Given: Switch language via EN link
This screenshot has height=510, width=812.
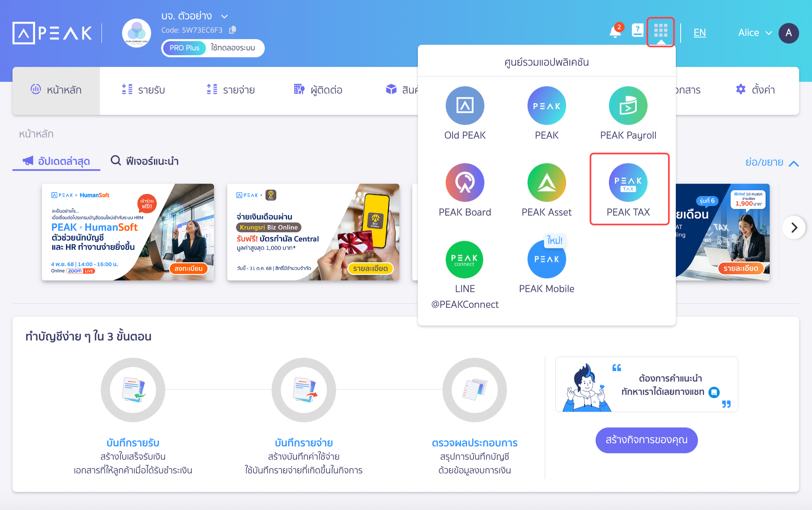Looking at the screenshot, I should [700, 33].
